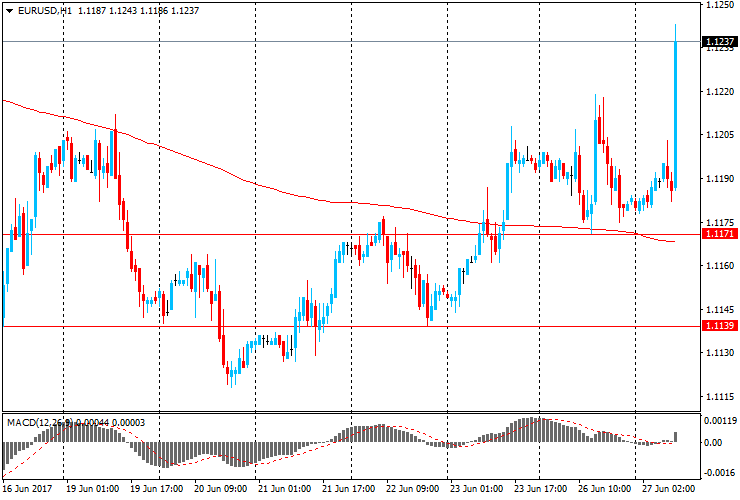
Task: Click the time label 27 Jun 02:00
Action: point(669,488)
